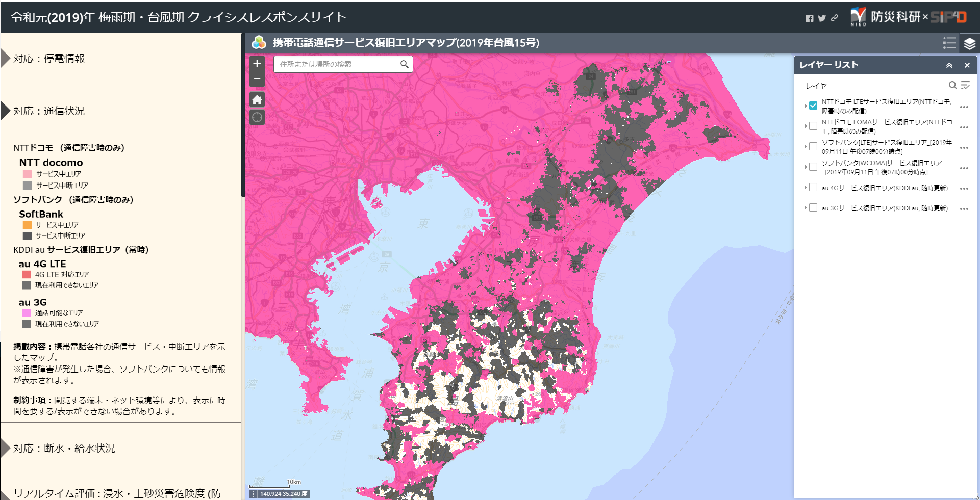The height and width of the screenshot is (500, 980).
Task: Click the レイヤー heading text
Action: click(x=819, y=86)
